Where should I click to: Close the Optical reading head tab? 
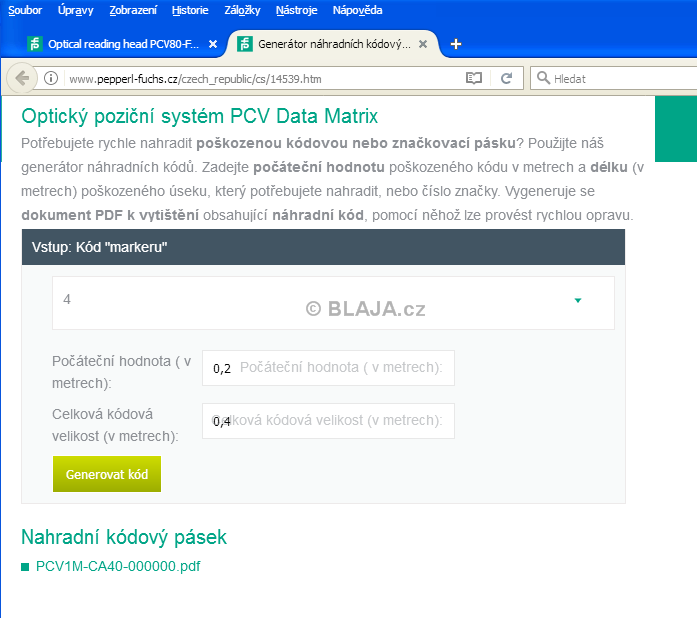[213, 44]
